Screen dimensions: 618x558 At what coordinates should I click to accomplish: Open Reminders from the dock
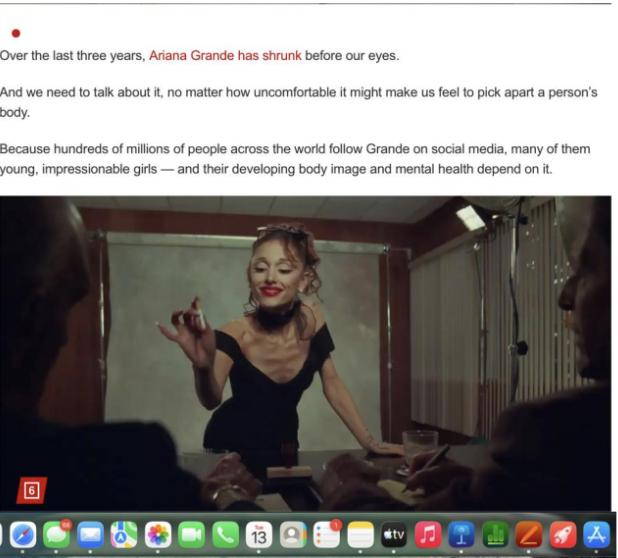click(x=327, y=535)
